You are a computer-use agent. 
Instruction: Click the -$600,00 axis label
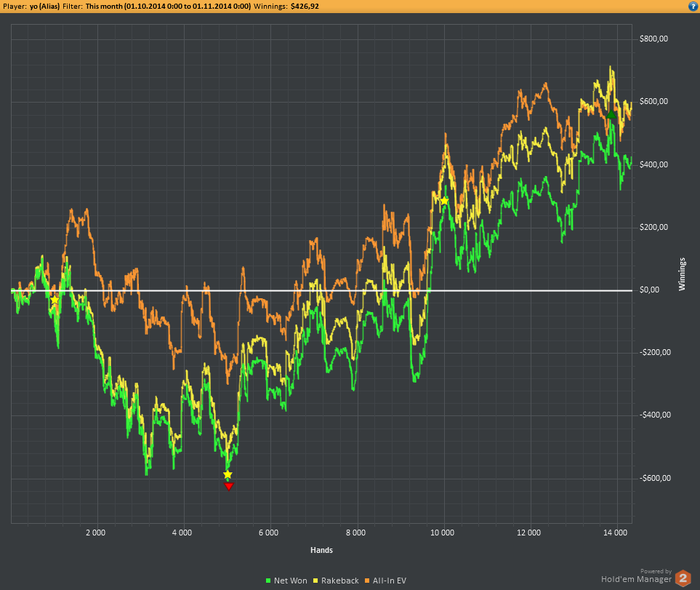pos(655,478)
